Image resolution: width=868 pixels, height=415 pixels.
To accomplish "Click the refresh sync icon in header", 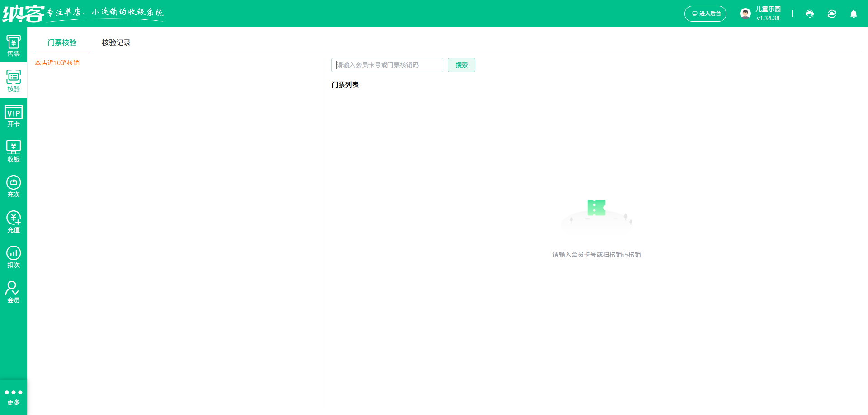I will click(x=831, y=14).
